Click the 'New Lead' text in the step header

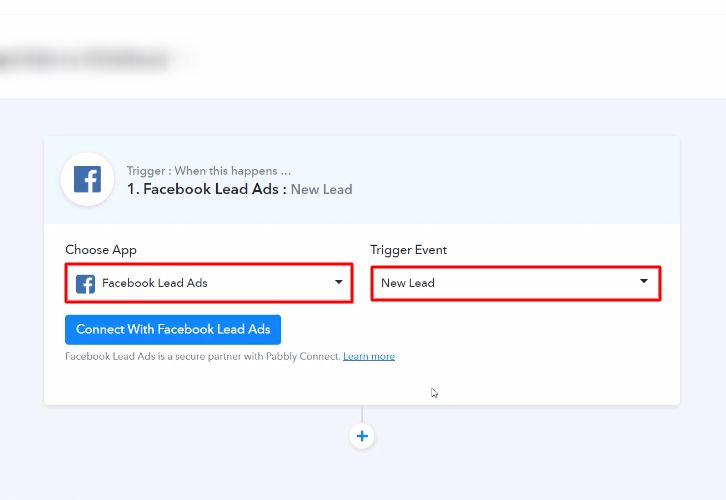(x=321, y=189)
